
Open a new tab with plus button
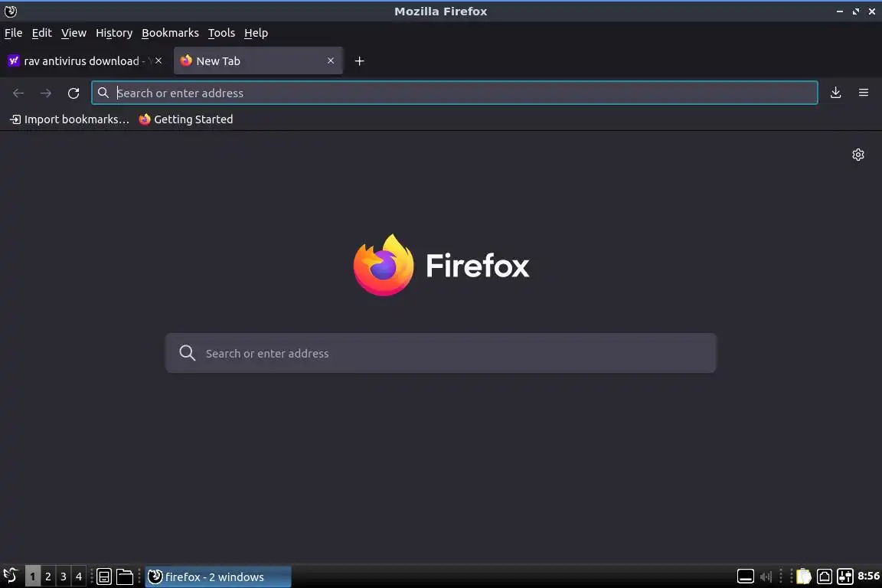click(x=359, y=60)
